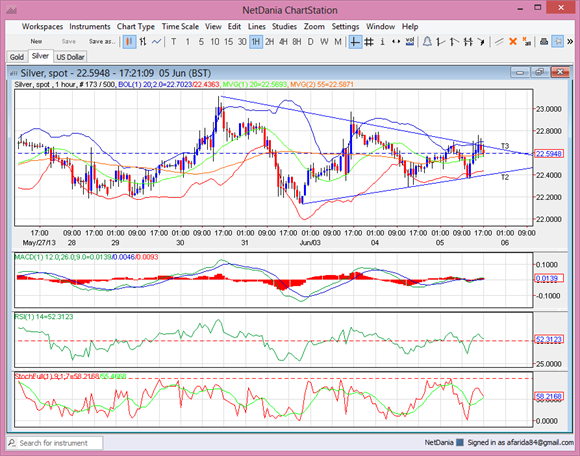
Task: Click the T3 trendline label
Action: [x=505, y=146]
